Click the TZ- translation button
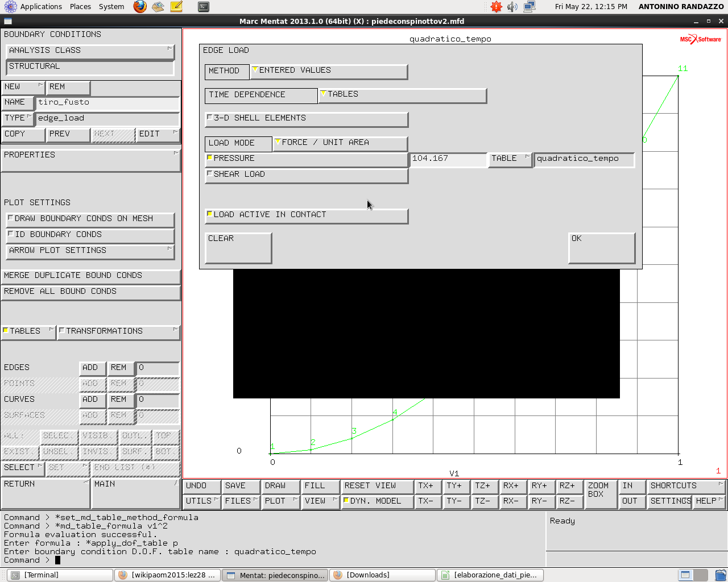 click(x=484, y=502)
